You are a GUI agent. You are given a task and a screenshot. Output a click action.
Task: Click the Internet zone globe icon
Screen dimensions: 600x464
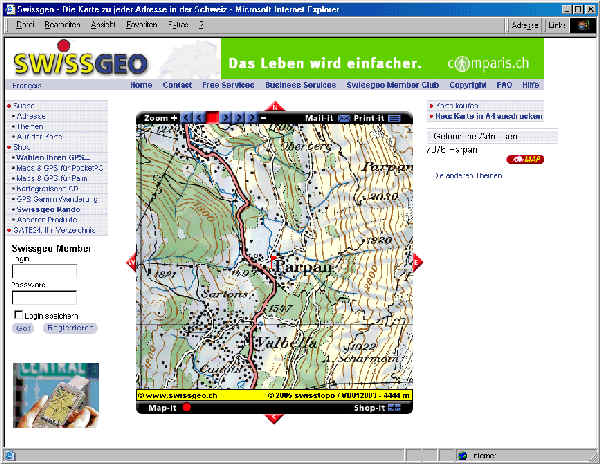(463, 456)
